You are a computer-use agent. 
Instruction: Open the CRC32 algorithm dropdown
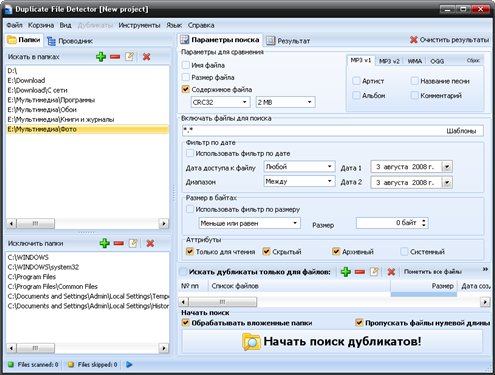(220, 102)
